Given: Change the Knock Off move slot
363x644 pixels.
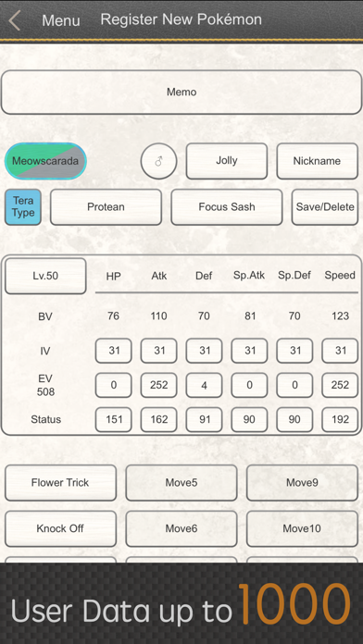Looking at the screenshot, I should 60,528.
